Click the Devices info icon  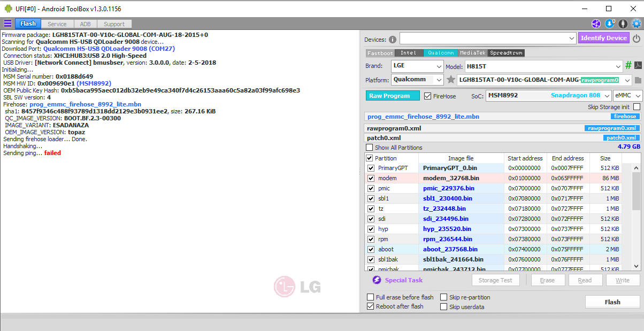[393, 39]
